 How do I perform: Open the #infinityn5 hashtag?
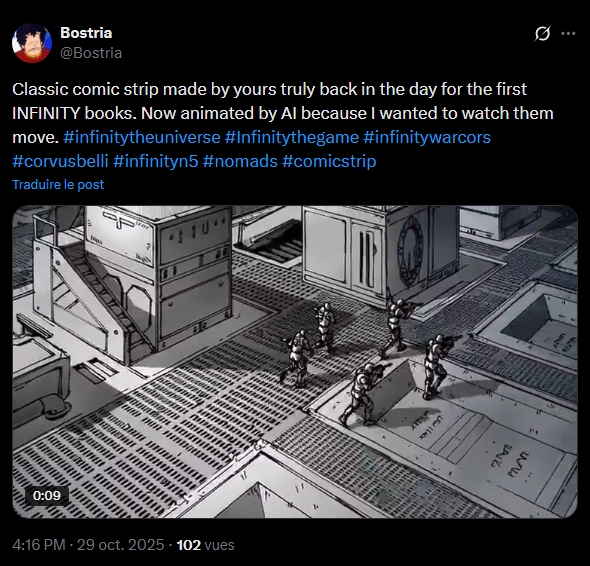[155, 161]
